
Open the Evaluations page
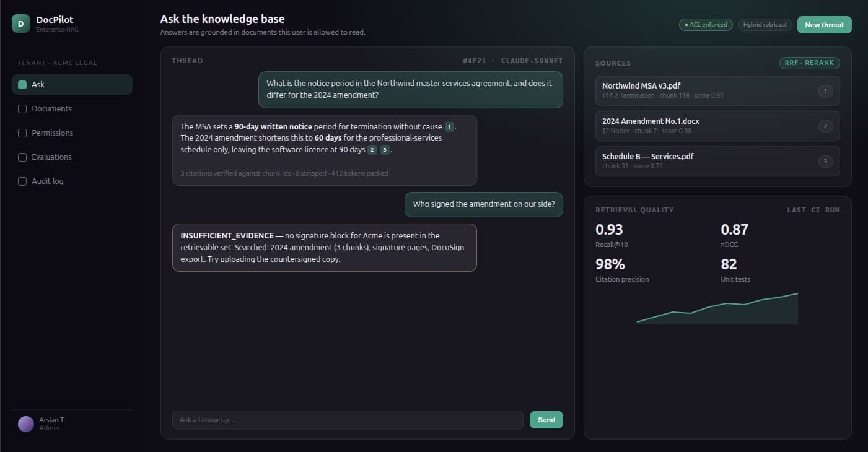(x=72, y=157)
